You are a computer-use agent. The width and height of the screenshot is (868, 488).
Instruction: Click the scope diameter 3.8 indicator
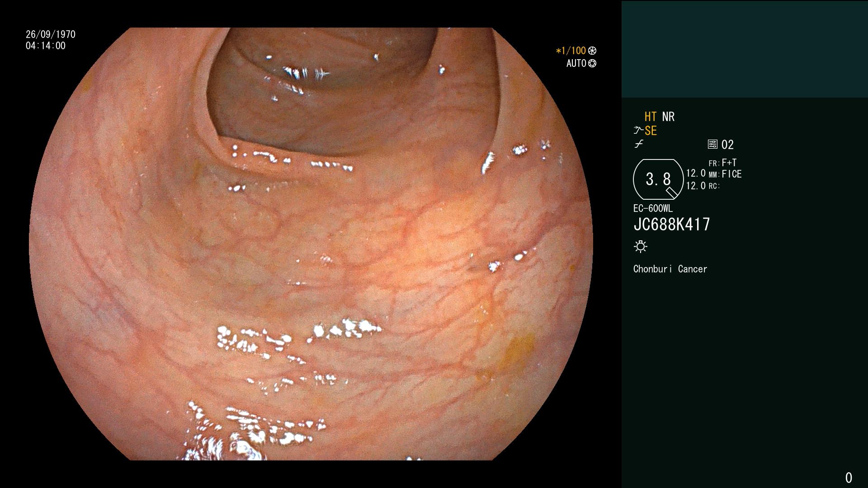658,179
